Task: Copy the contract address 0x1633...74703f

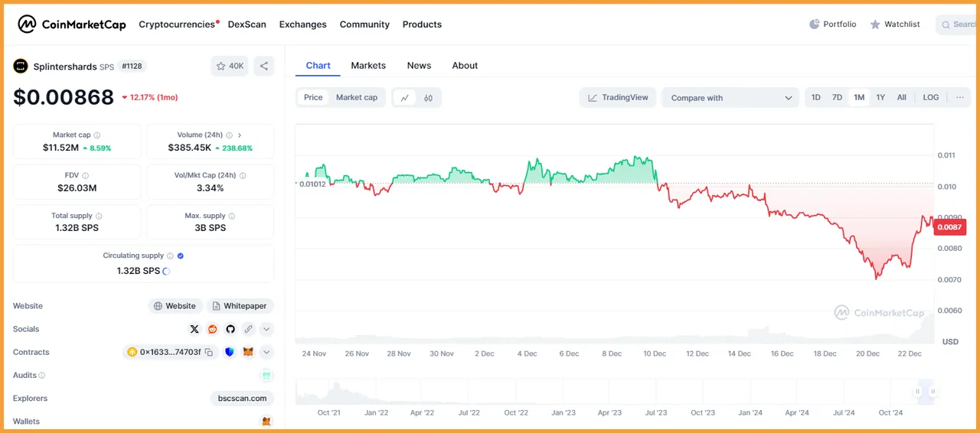Action: [x=208, y=353]
